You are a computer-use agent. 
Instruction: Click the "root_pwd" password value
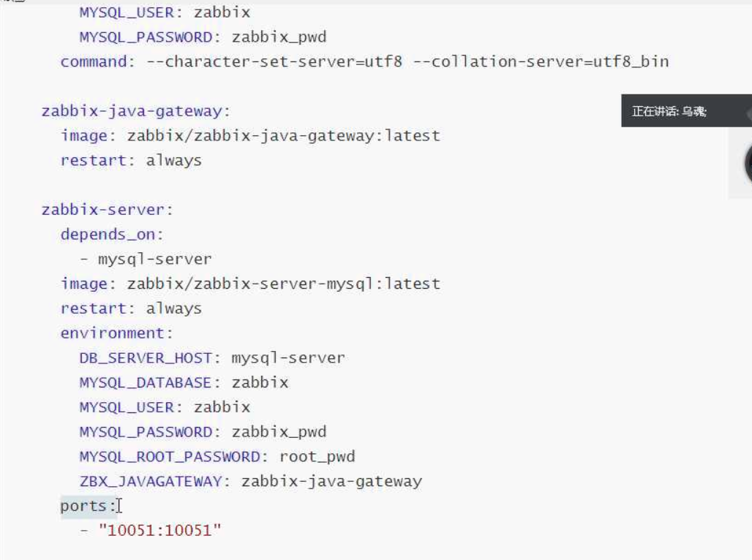point(317,457)
